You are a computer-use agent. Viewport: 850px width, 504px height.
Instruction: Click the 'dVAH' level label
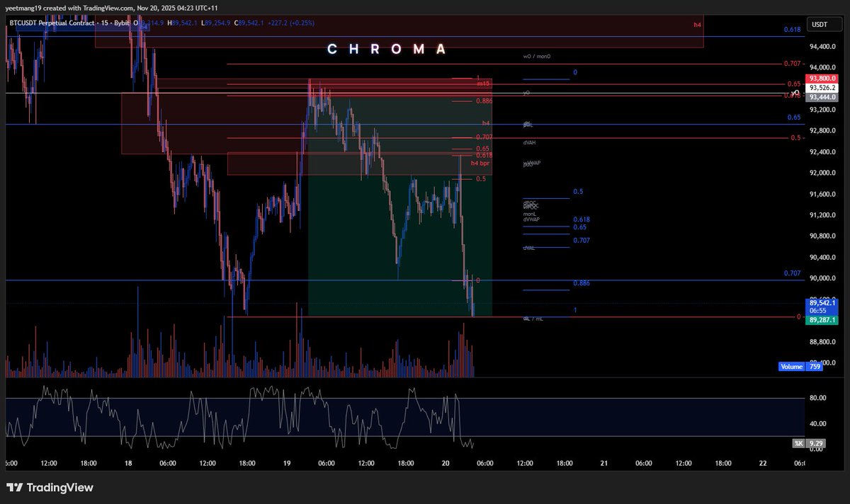pos(529,142)
